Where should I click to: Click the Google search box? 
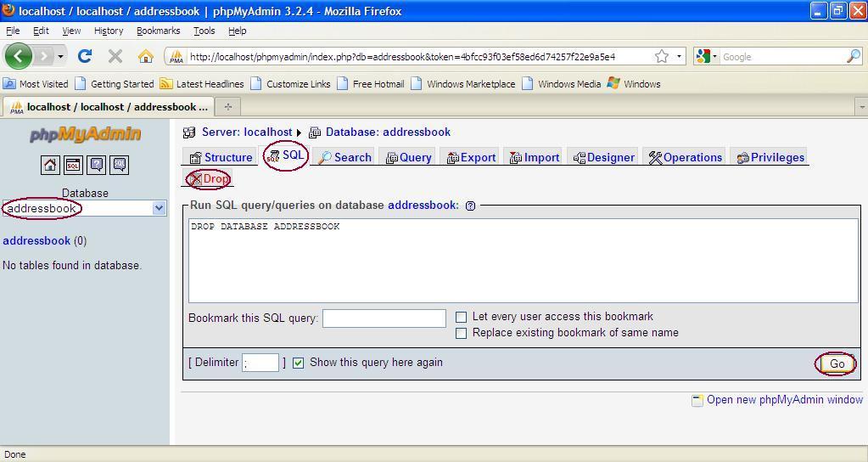pos(783,57)
